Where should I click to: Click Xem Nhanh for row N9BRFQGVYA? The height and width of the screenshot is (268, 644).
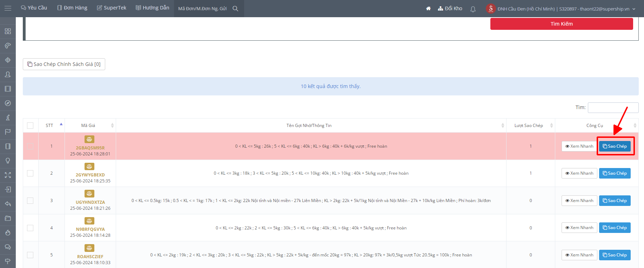tap(579, 228)
